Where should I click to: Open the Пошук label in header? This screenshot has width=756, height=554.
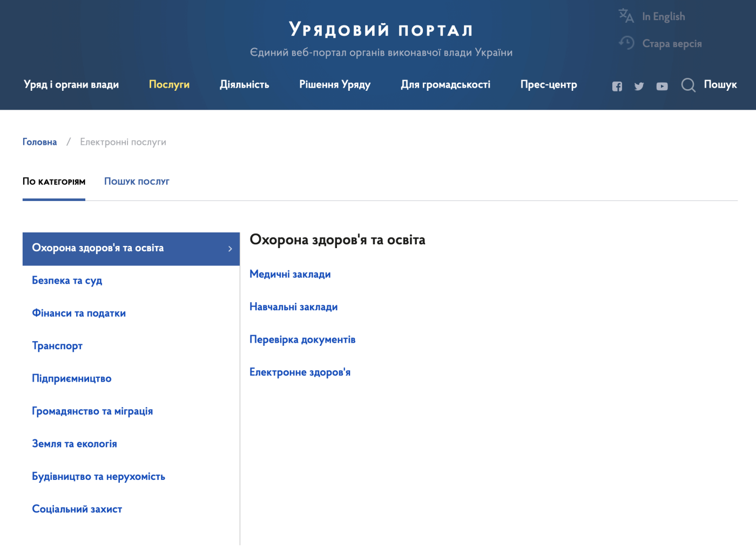coord(720,84)
